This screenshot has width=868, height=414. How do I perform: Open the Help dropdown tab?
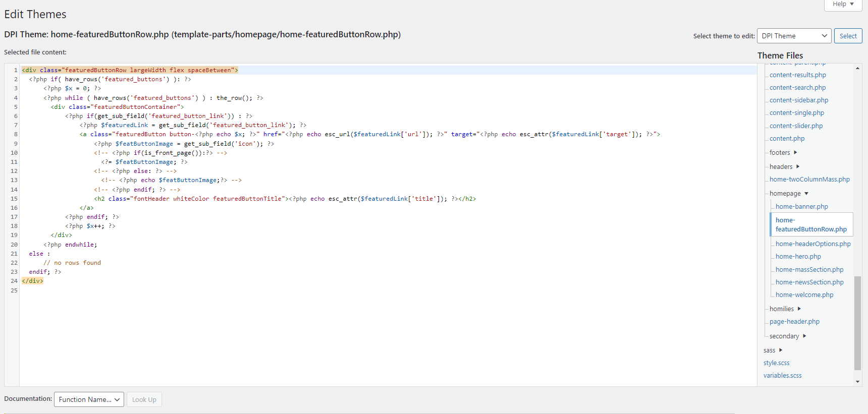(x=843, y=5)
